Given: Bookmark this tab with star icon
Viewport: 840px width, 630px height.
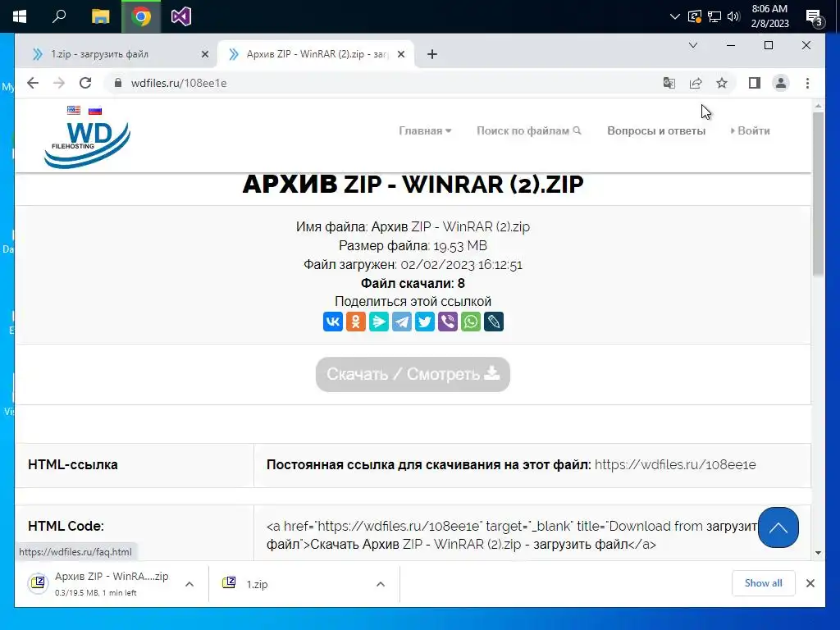Looking at the screenshot, I should (x=722, y=83).
